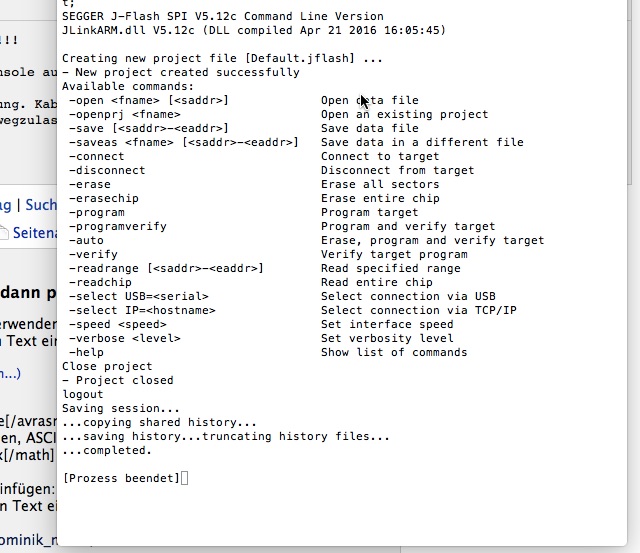This screenshot has width=640, height=553.
Task: Click the -select USB=<serial> entry
Action: [x=139, y=296]
